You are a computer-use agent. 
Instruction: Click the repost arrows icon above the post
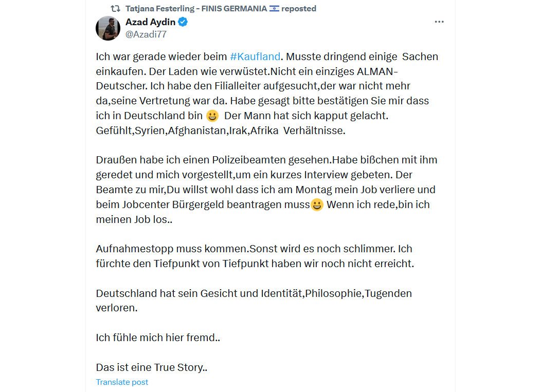click(x=115, y=9)
